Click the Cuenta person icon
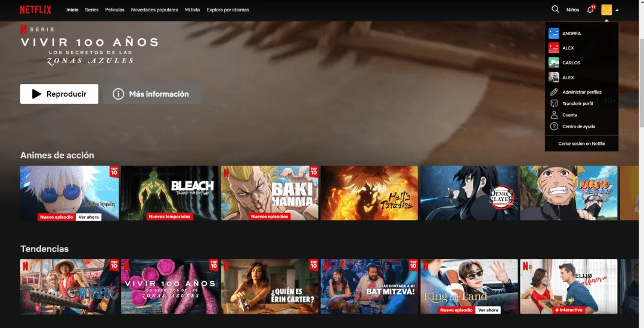The image size is (644, 328). 554,115
